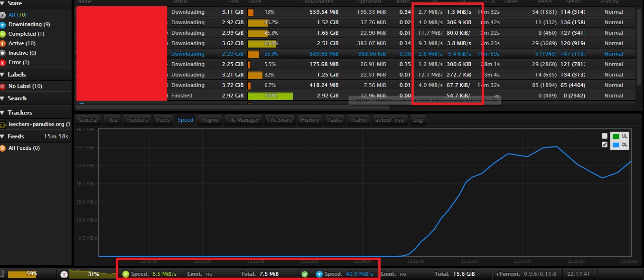644x280 pixels.
Task: Open the Trackers details tab
Action: (x=137, y=120)
